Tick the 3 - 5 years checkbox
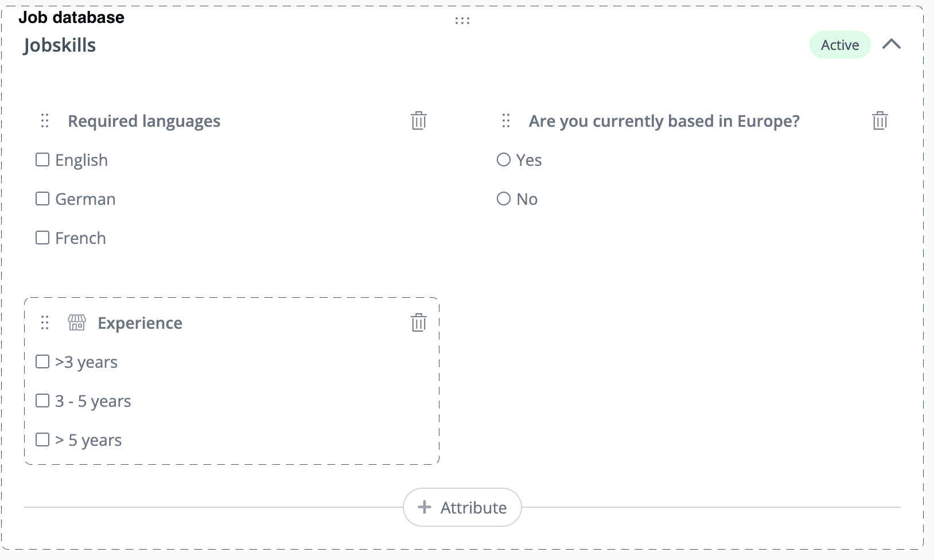 [42, 401]
